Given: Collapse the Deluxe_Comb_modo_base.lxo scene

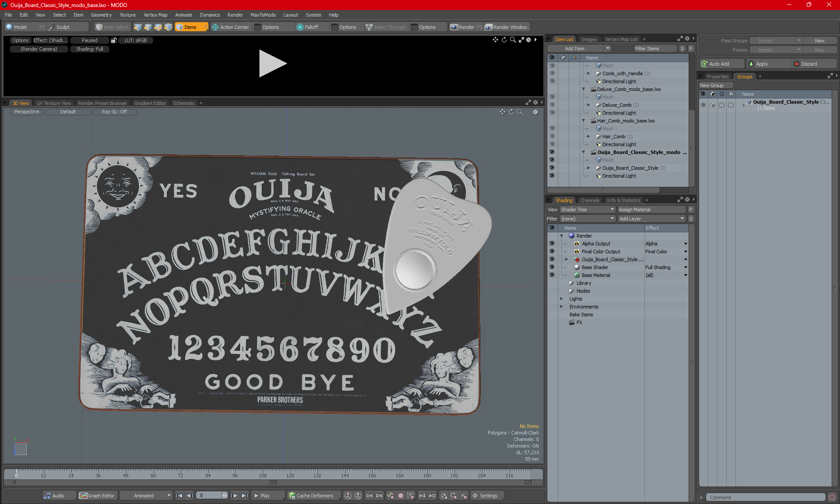Looking at the screenshot, I should [583, 89].
